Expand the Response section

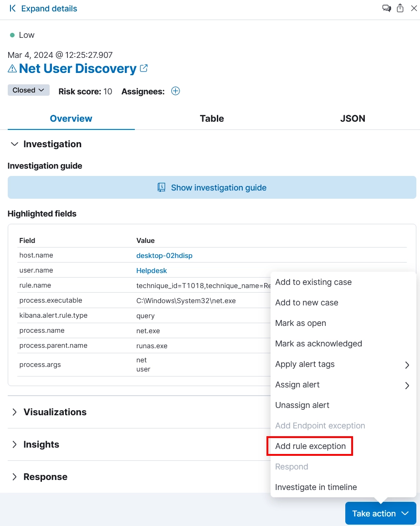[15, 477]
